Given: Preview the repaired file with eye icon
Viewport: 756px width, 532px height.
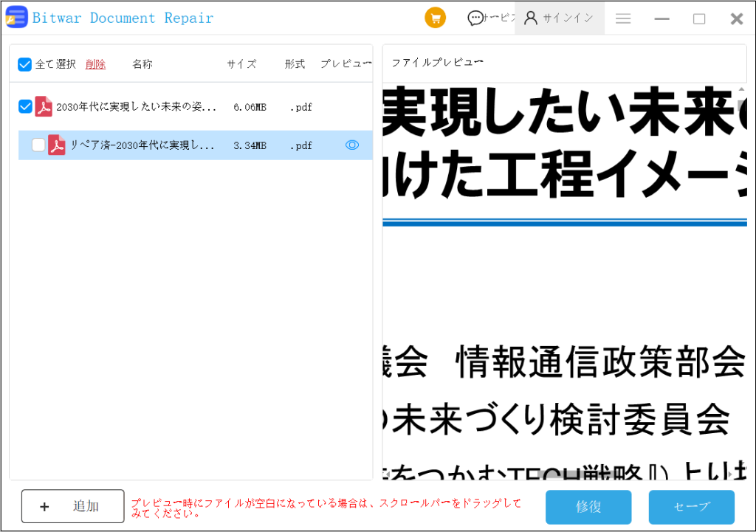Looking at the screenshot, I should pos(352,145).
